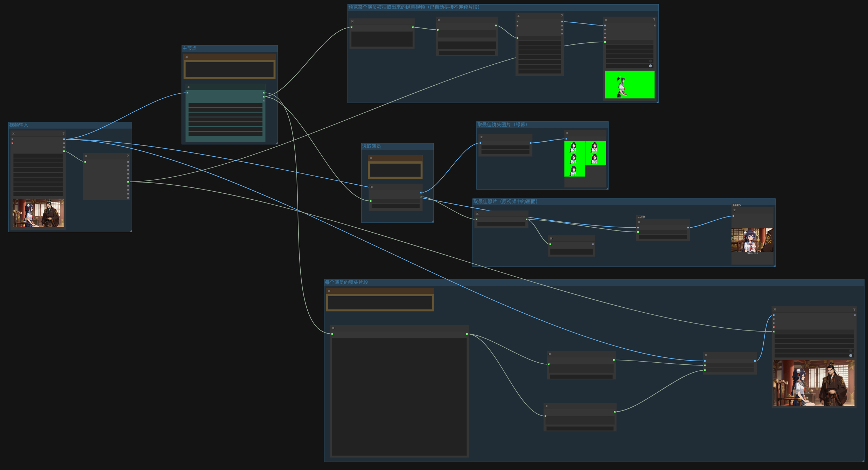Switch on disabled toggle on 每个演员的镜头片段 video output
The image size is (868, 470).
pos(850,350)
